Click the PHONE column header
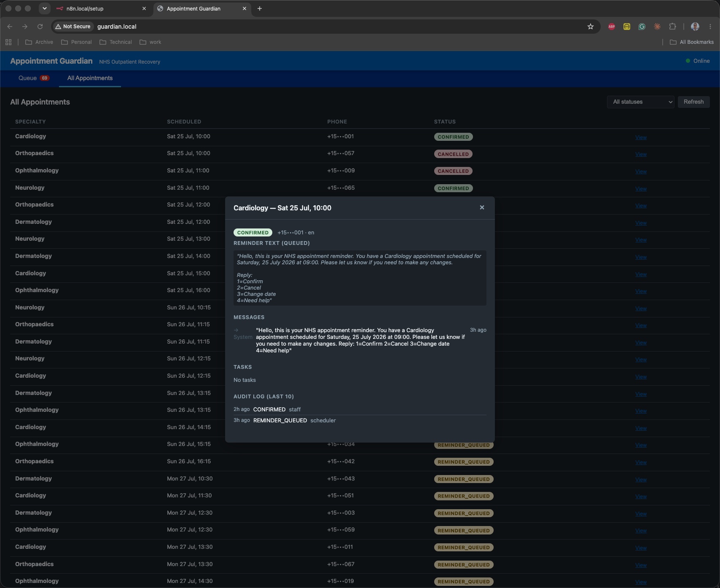 337,121
